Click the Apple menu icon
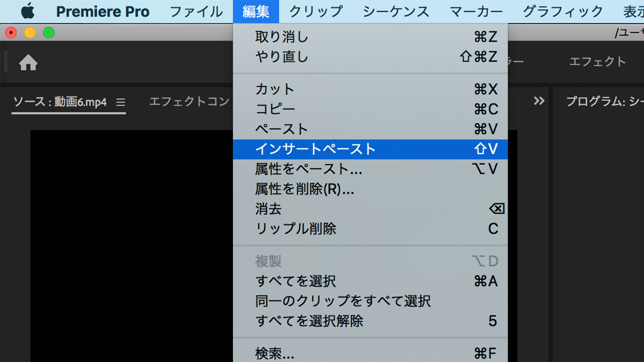 click(28, 11)
